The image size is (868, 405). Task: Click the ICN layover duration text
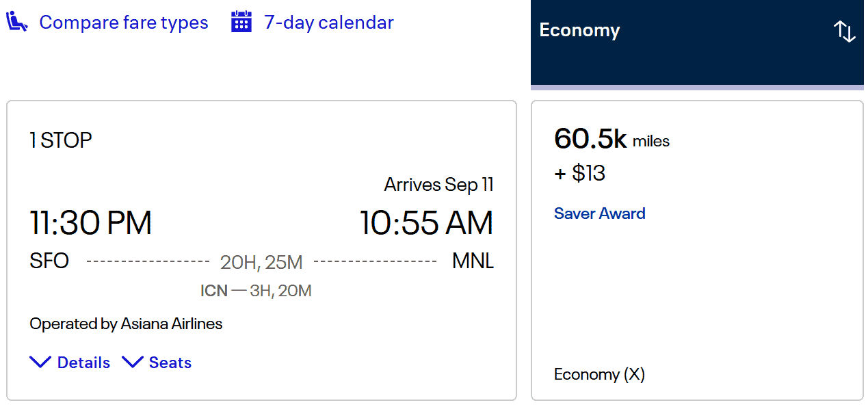pyautogui.click(x=255, y=290)
